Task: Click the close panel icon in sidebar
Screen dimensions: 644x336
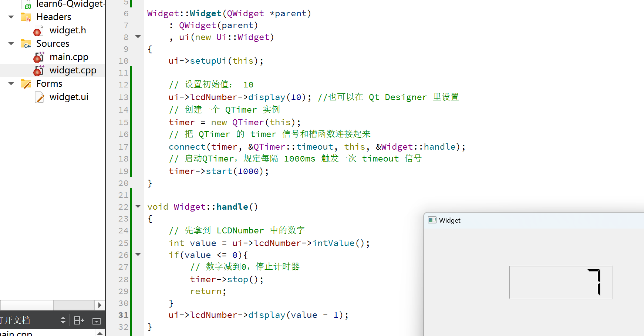Action: coord(97,321)
